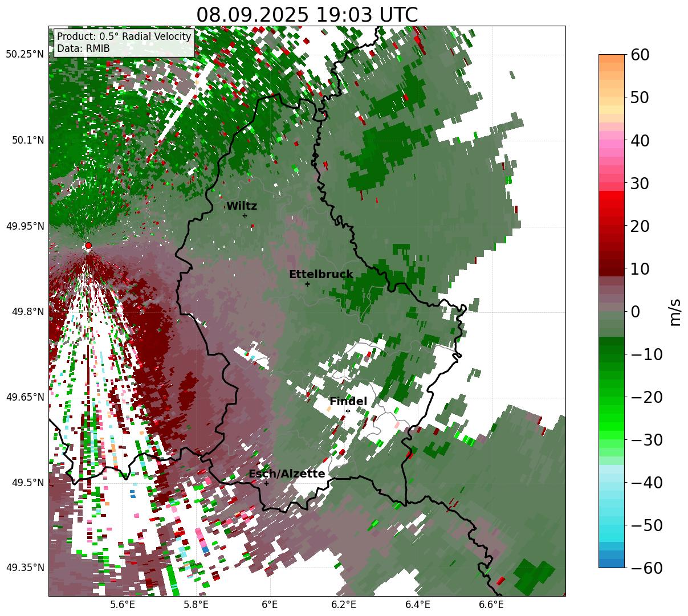Click the cross marker below Wiltz
Image resolution: width=688 pixels, height=616 pixels.
[245, 215]
